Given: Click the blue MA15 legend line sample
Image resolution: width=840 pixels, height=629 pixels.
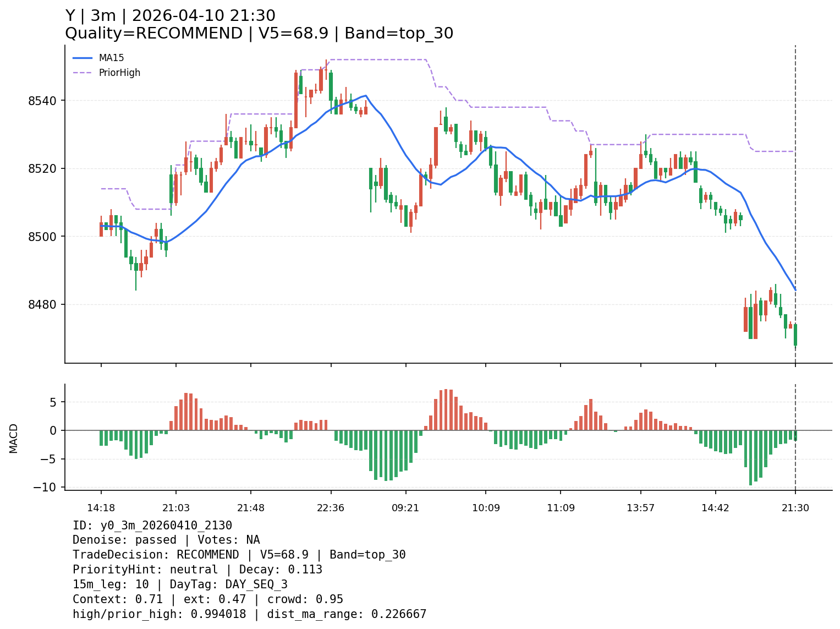Looking at the screenshot, I should click(83, 58).
